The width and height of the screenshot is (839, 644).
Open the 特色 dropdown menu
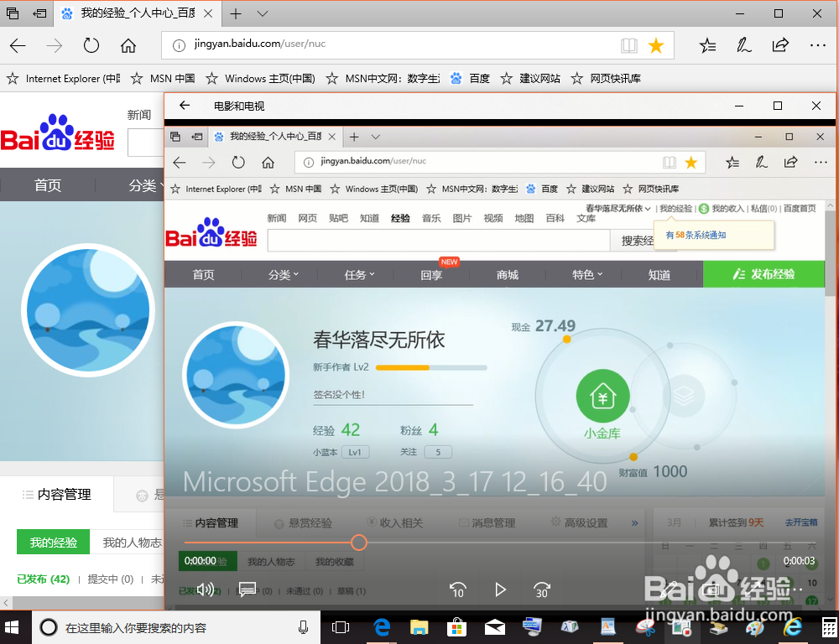(x=586, y=274)
